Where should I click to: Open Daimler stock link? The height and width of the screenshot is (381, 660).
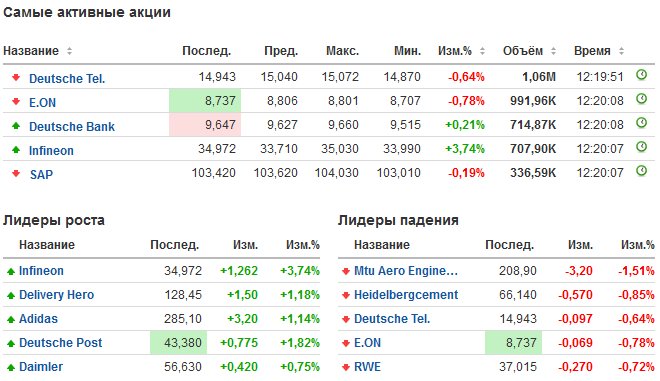[x=41, y=367]
